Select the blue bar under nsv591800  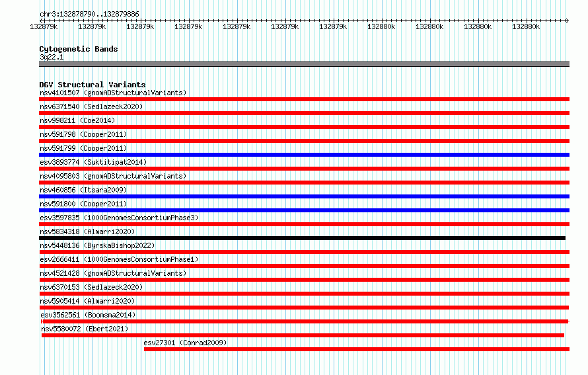click(304, 210)
